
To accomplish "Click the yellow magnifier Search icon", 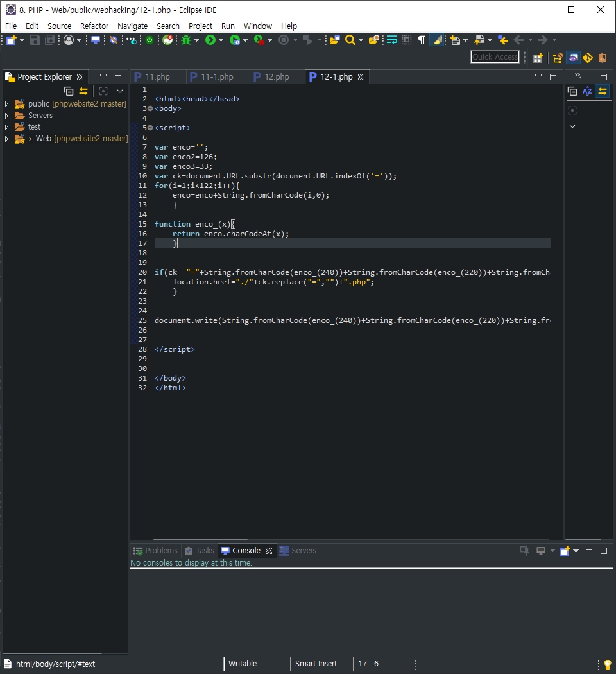I will tap(350, 40).
